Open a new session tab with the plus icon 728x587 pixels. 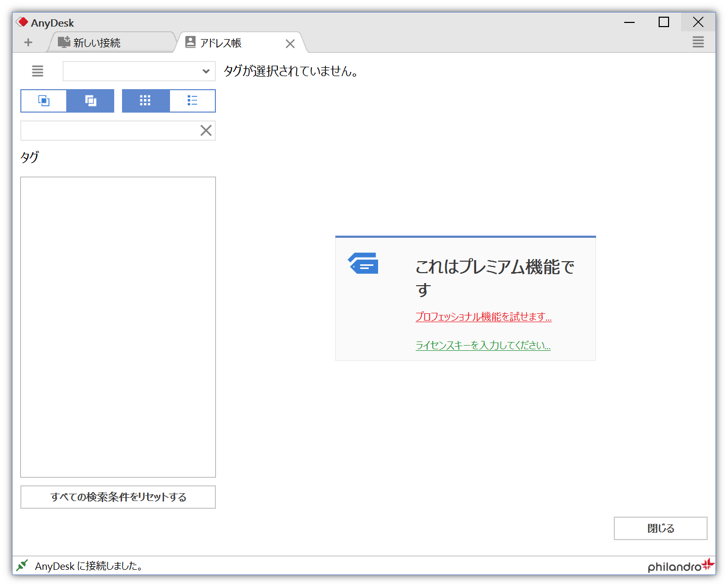pos(28,42)
